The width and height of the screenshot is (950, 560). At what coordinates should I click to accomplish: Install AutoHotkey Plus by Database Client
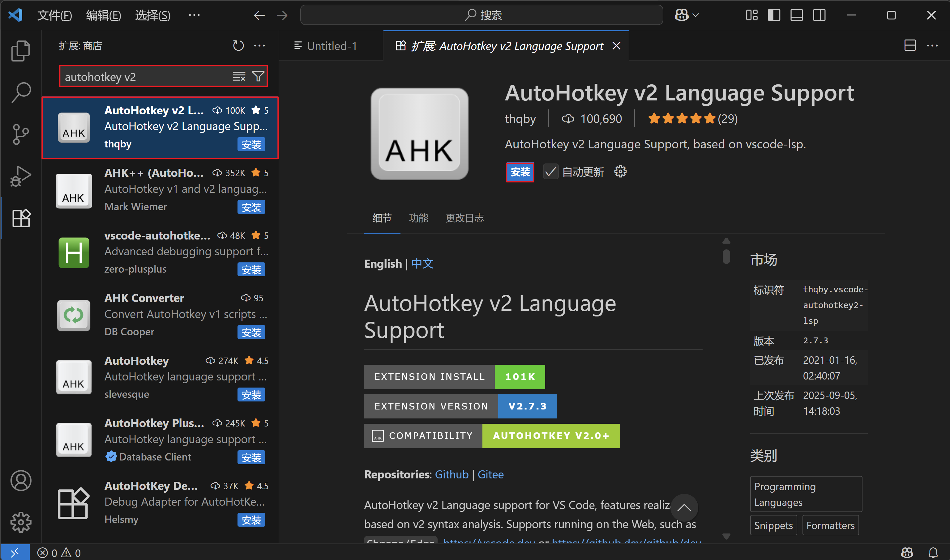click(x=251, y=458)
